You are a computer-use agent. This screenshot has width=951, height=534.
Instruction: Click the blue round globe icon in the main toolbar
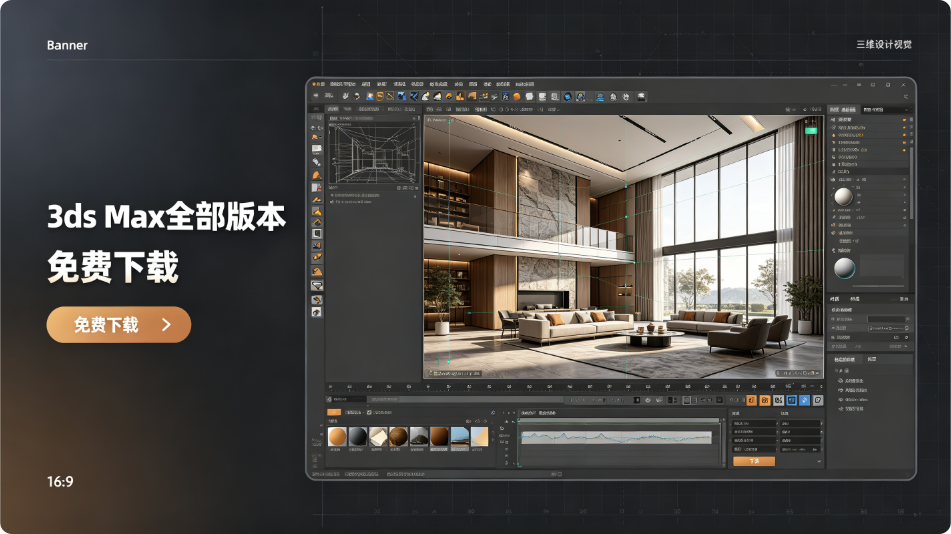568,96
